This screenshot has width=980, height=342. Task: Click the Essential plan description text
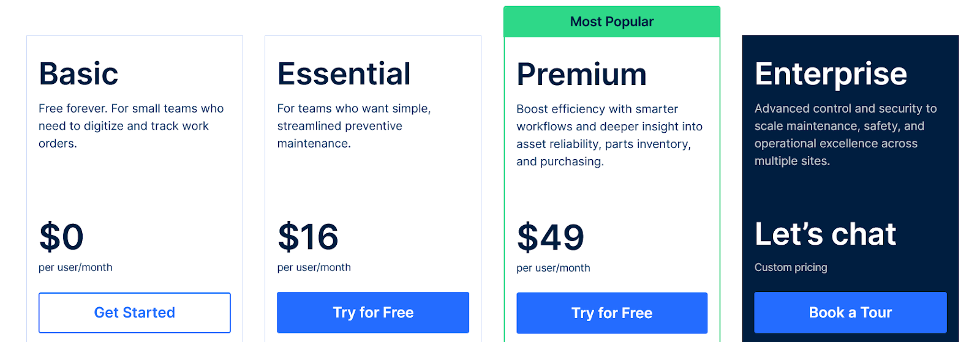pyautogui.click(x=353, y=126)
